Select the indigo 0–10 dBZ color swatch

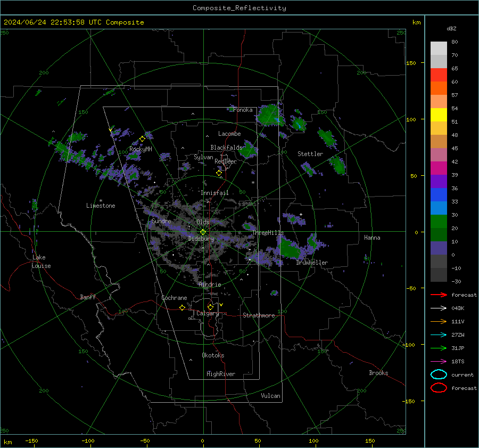439,248
